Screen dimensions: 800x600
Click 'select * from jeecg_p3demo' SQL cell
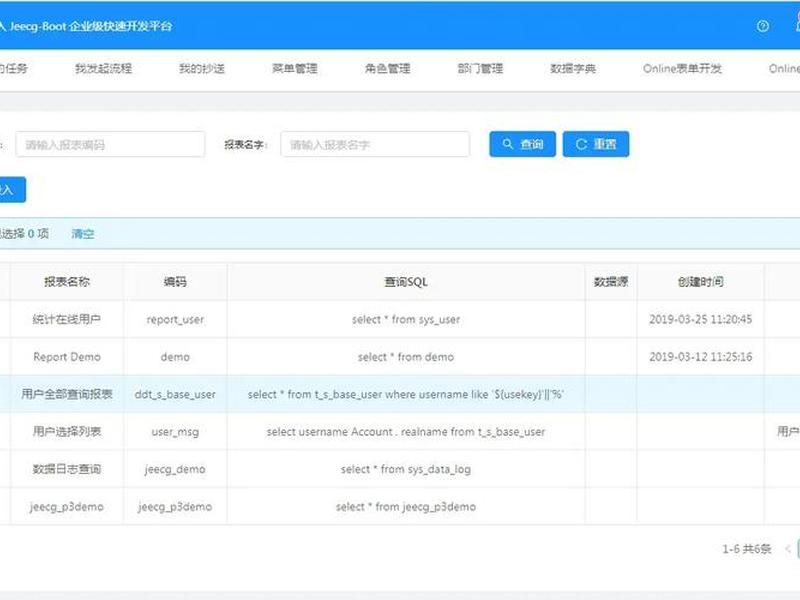pos(406,507)
